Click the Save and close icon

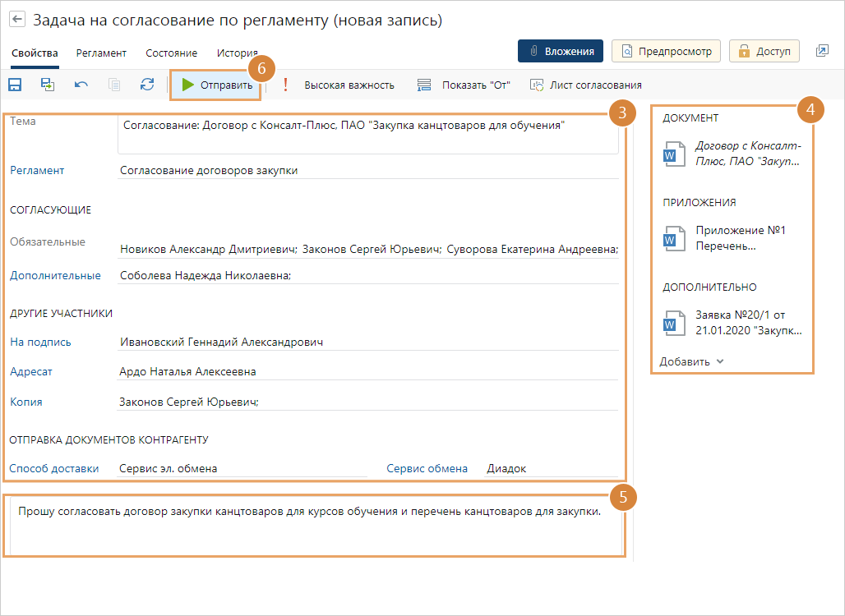(x=48, y=85)
